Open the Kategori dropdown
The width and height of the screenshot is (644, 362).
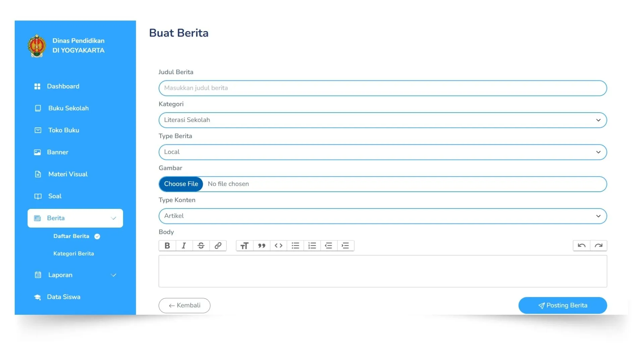coord(382,120)
